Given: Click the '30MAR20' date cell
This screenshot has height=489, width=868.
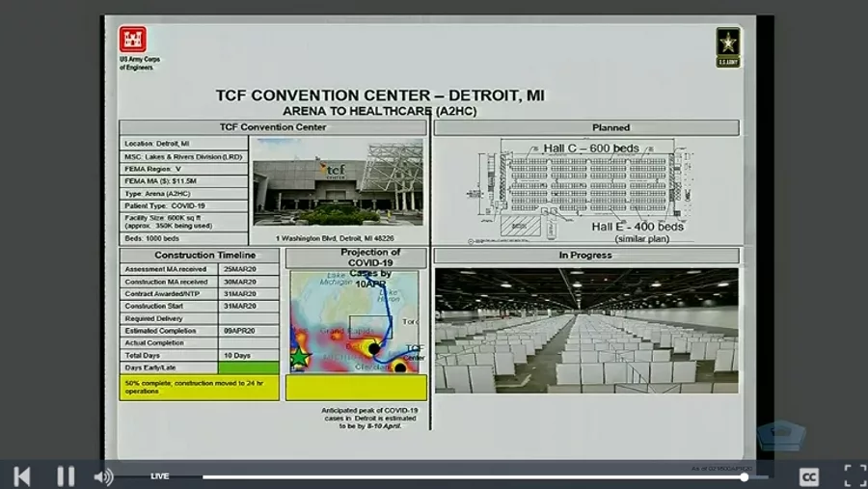Looking at the screenshot, I should point(249,282).
